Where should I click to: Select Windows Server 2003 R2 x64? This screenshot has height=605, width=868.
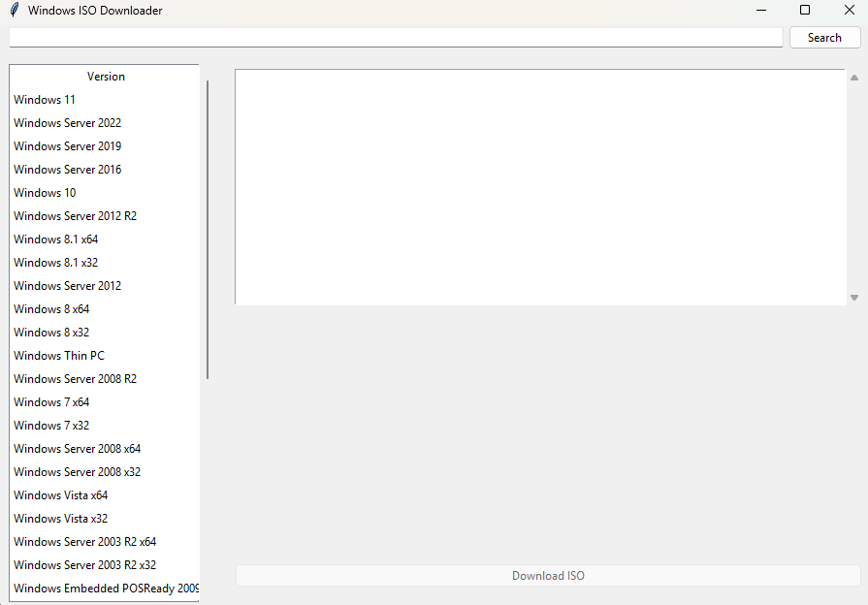click(x=104, y=541)
